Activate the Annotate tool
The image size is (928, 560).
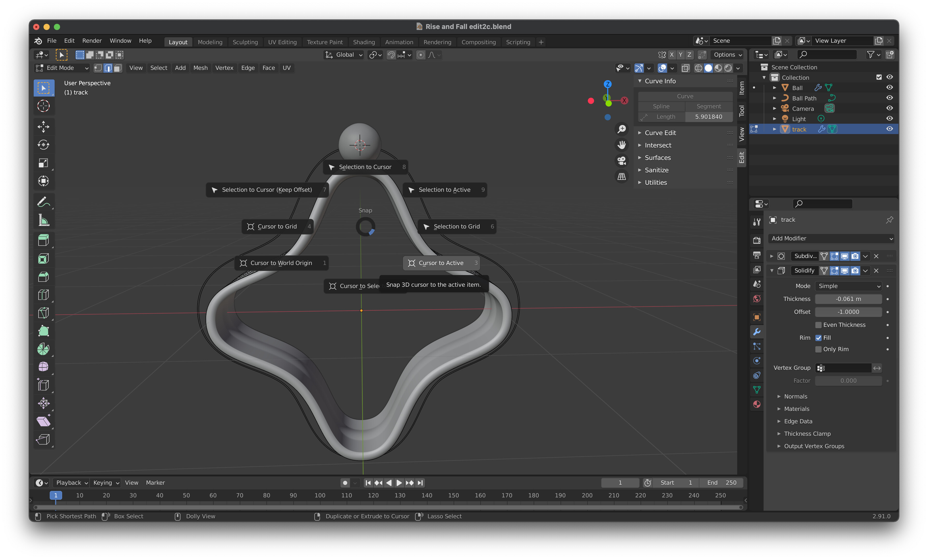(44, 202)
